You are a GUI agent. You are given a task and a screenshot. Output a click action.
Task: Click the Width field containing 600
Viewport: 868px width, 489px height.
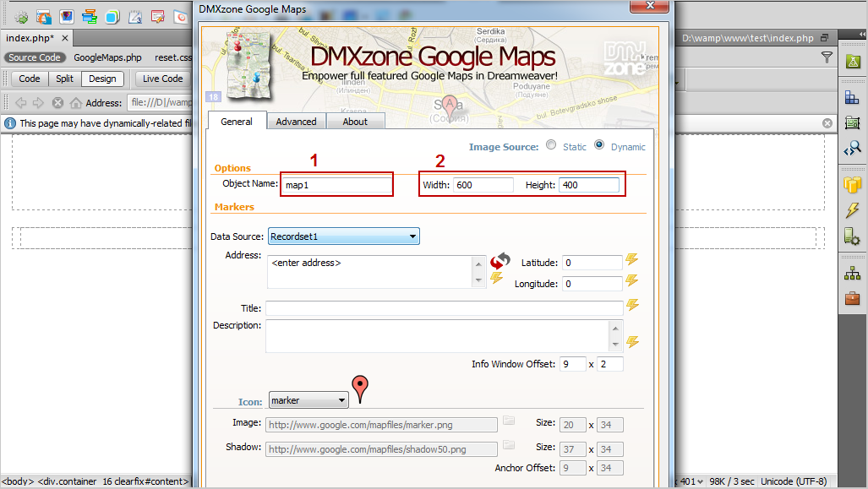pos(483,185)
